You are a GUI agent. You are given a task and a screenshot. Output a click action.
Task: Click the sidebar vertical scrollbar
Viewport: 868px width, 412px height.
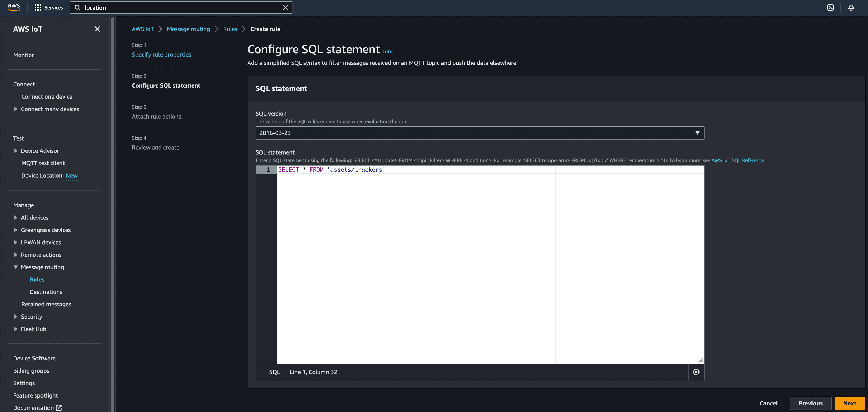point(113,214)
